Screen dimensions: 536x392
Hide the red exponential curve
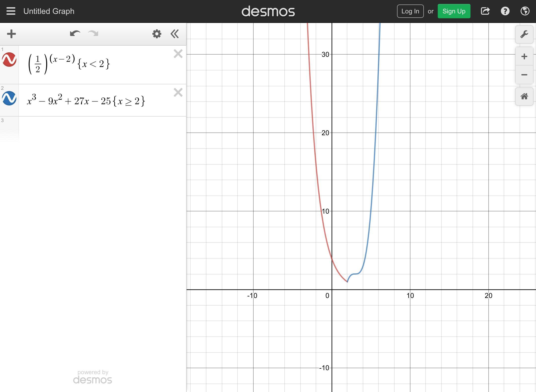(9, 60)
